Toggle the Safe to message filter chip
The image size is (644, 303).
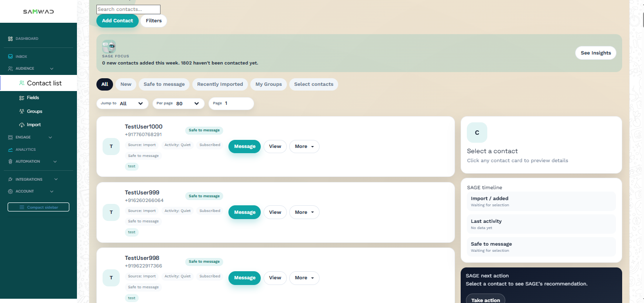point(164,84)
